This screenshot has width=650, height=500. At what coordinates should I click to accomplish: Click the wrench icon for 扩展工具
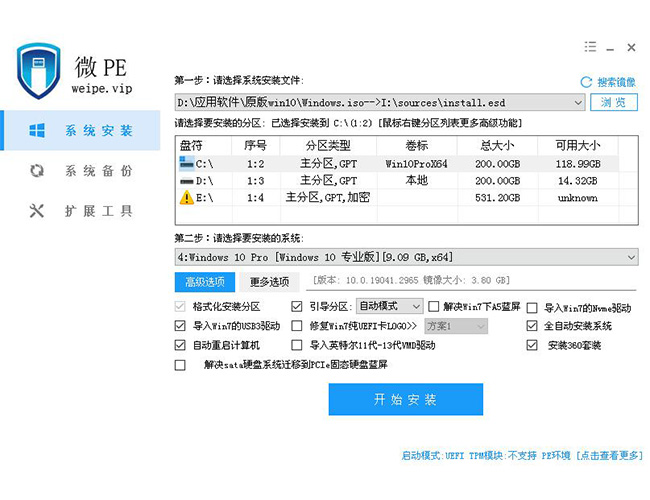click(37, 211)
